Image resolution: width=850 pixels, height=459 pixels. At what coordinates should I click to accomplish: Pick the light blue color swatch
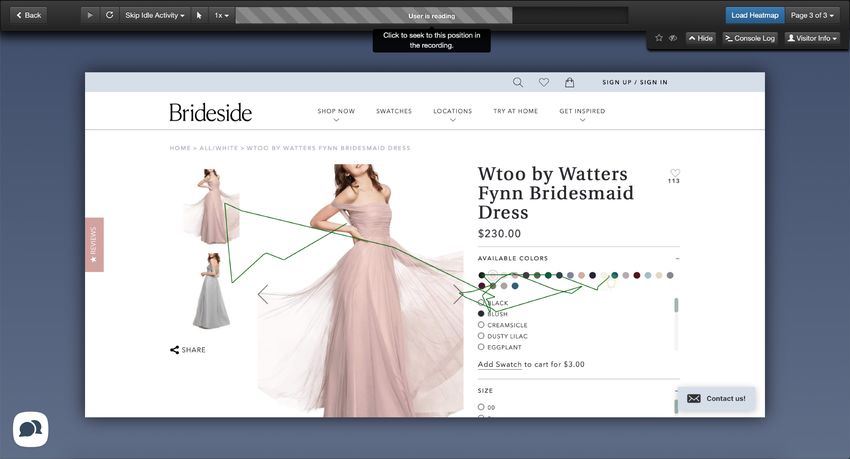pos(648,275)
